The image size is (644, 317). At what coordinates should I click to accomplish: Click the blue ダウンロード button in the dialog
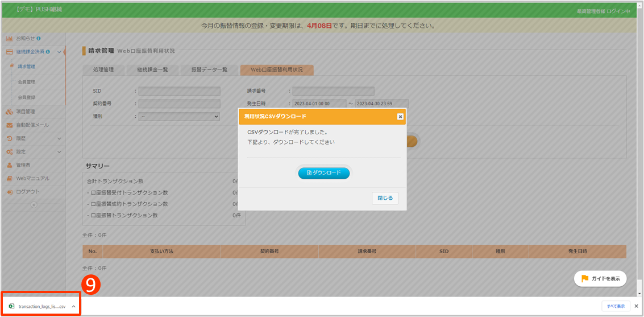[323, 172]
